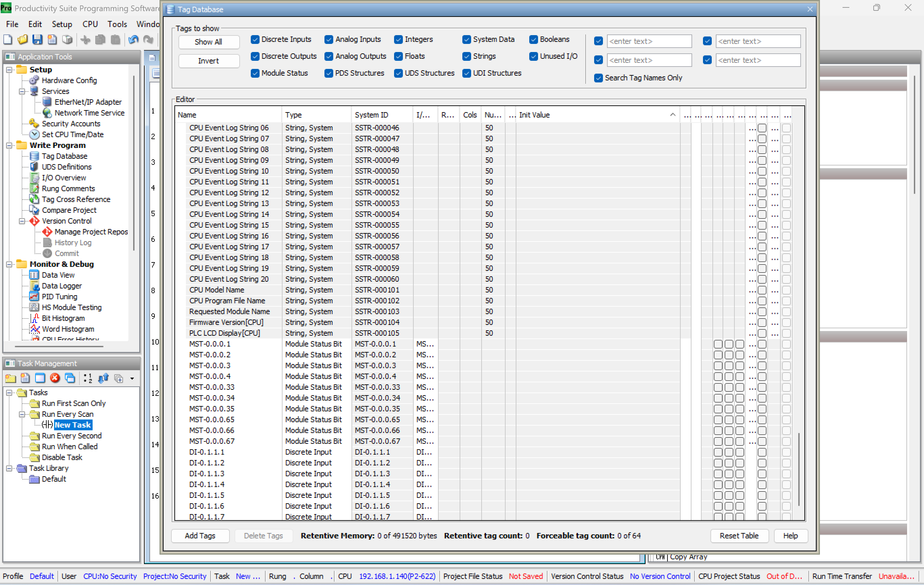The image size is (924, 585).
Task: Open the Task Management toolbar dropdown arrow
Action: [x=132, y=379]
